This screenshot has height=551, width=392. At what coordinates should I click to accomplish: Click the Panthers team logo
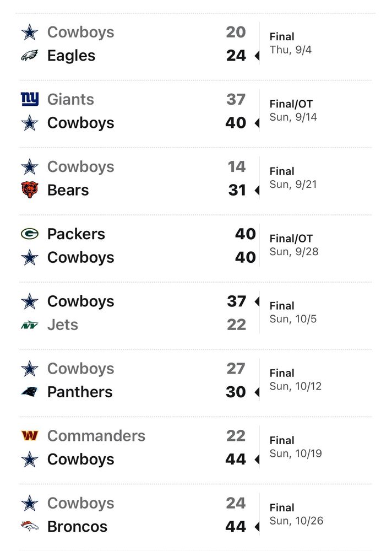(30, 391)
